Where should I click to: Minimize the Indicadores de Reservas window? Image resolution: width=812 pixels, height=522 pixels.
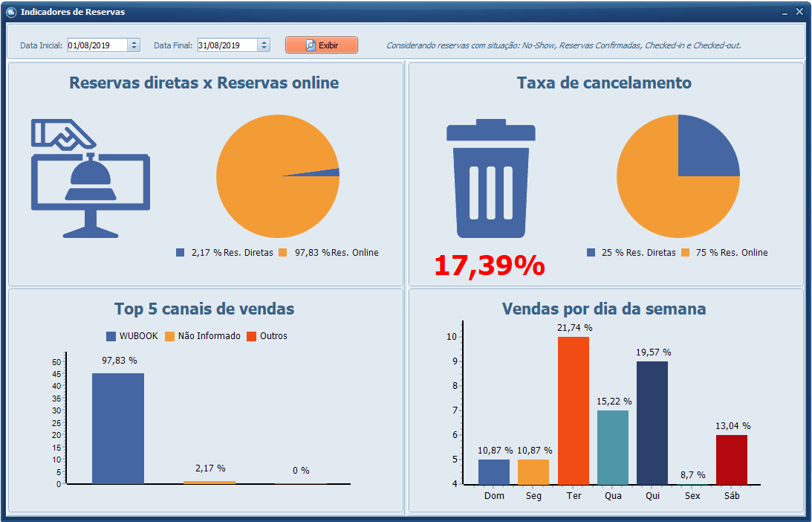tap(785, 12)
